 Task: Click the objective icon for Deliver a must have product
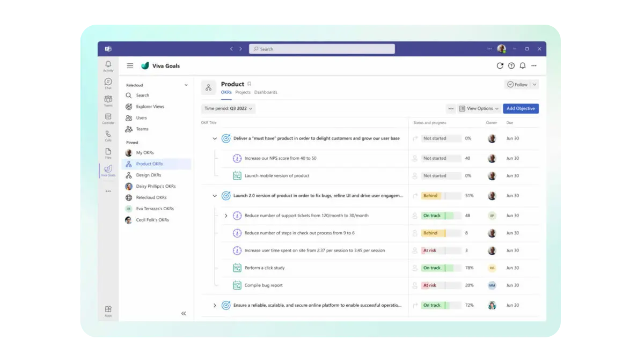[x=226, y=138]
